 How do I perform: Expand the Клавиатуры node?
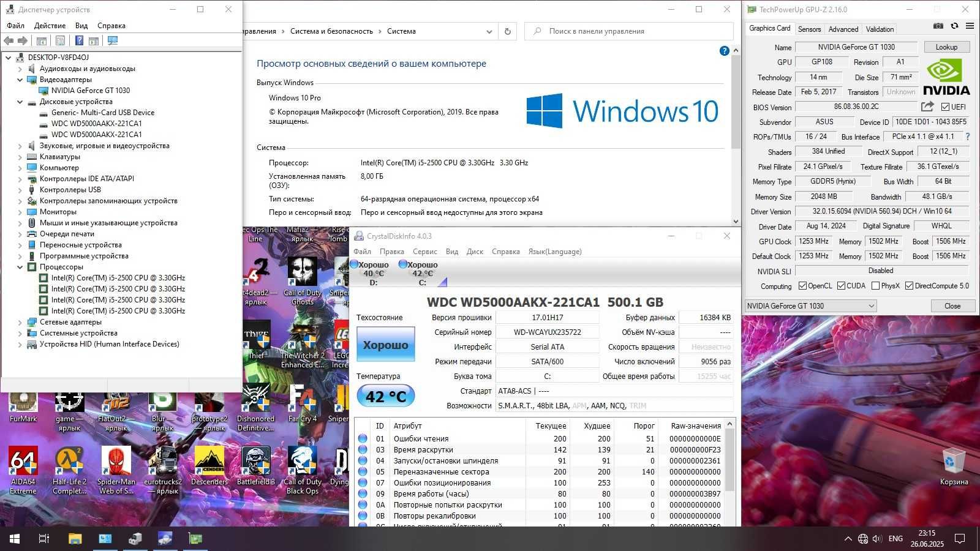coord(20,157)
